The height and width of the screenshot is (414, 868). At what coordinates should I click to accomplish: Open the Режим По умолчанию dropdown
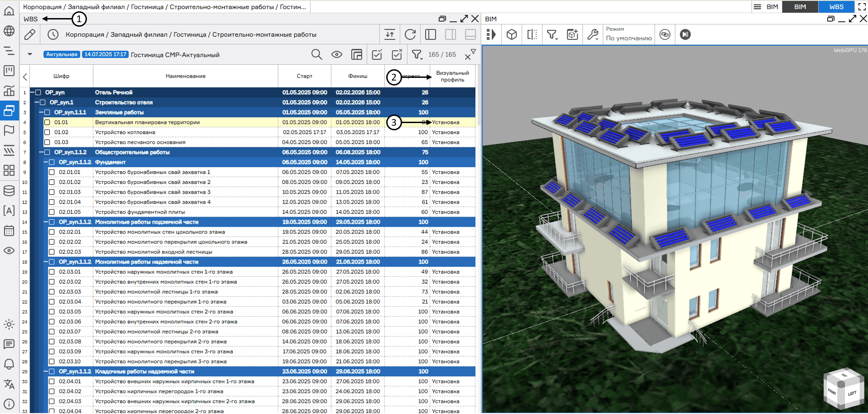(x=628, y=34)
